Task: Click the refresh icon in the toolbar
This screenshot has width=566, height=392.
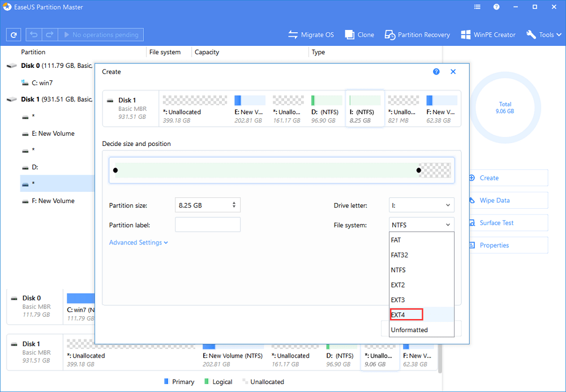Action: point(14,35)
